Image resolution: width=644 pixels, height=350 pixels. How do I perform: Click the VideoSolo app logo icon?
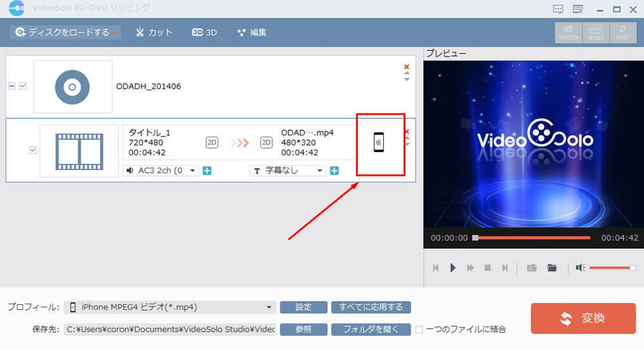click(17, 8)
